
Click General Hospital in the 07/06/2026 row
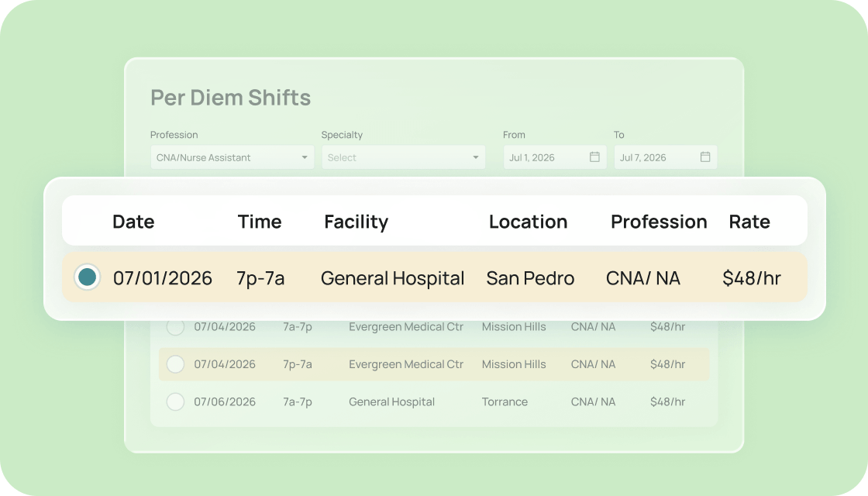point(391,402)
